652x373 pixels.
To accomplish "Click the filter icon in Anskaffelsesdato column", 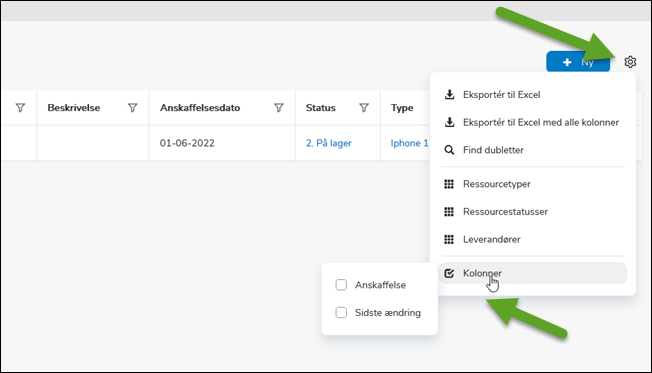I will 279,108.
